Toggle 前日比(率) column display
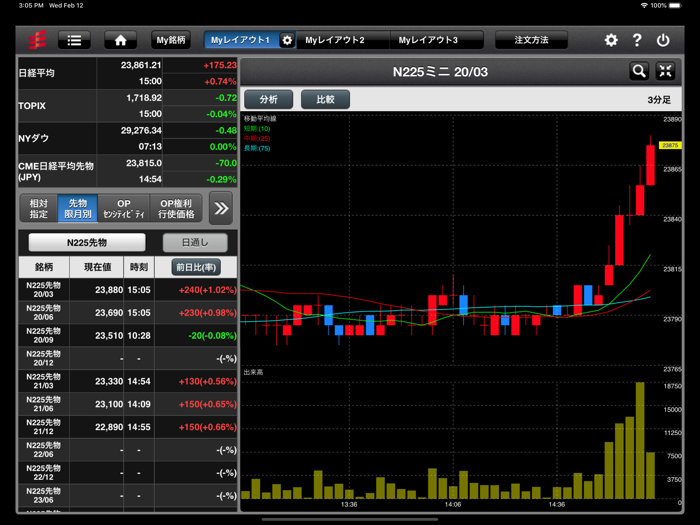 point(196,267)
